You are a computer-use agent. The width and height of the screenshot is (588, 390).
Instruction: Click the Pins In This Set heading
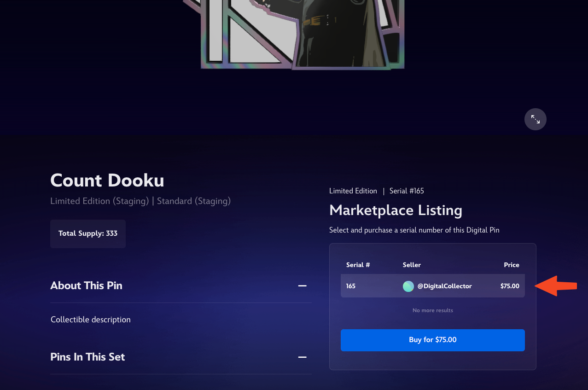tap(87, 357)
